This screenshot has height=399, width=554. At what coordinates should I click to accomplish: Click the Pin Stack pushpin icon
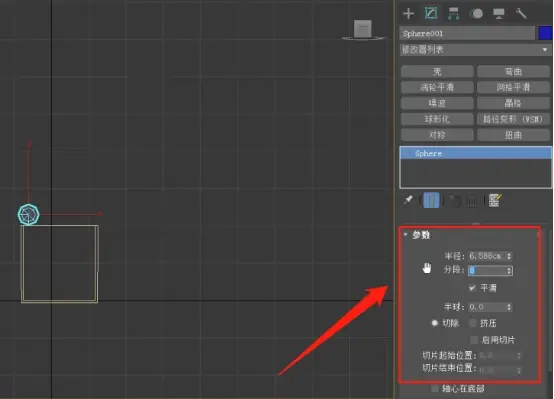408,200
